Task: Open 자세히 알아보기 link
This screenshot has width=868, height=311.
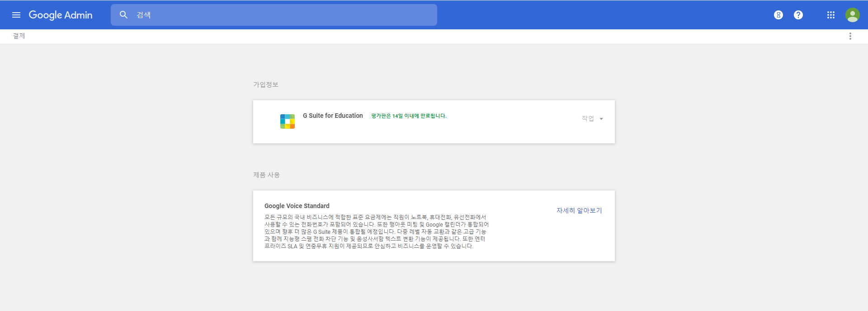Action: point(579,210)
